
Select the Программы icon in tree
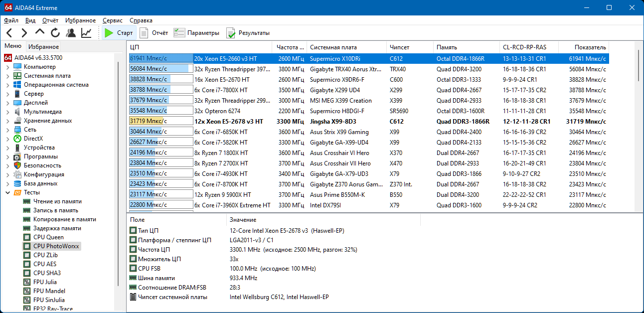click(17, 156)
